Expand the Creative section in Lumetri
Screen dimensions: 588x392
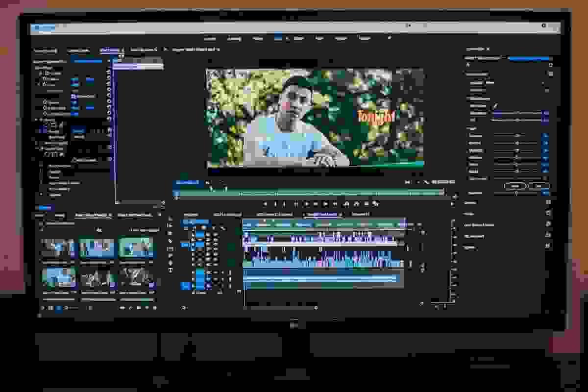pos(470,202)
